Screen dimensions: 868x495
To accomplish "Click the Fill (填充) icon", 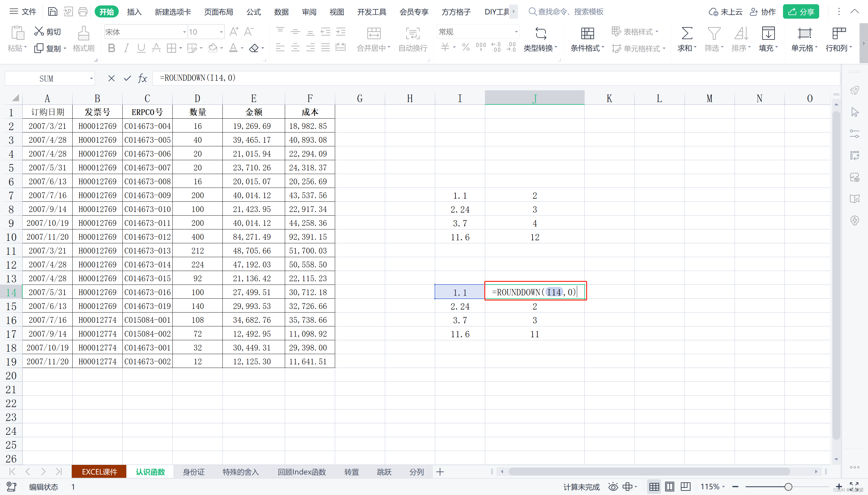I will [768, 33].
